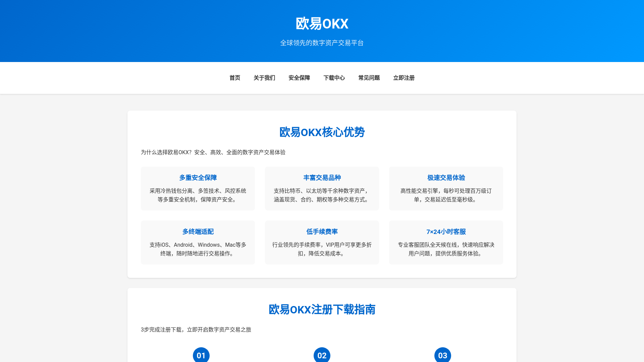Image resolution: width=644 pixels, height=362 pixels.
Task: Click description listing iOS、Android、Windows、Mac
Action: pyautogui.click(x=198, y=249)
